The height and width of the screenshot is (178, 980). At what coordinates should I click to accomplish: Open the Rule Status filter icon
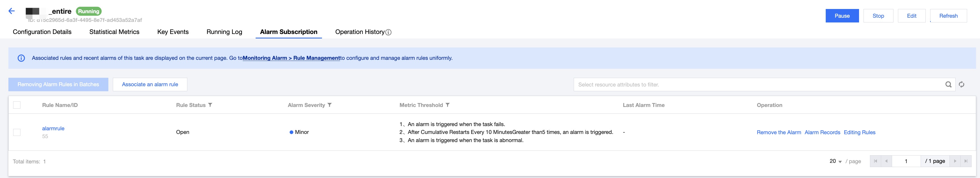coord(210,105)
